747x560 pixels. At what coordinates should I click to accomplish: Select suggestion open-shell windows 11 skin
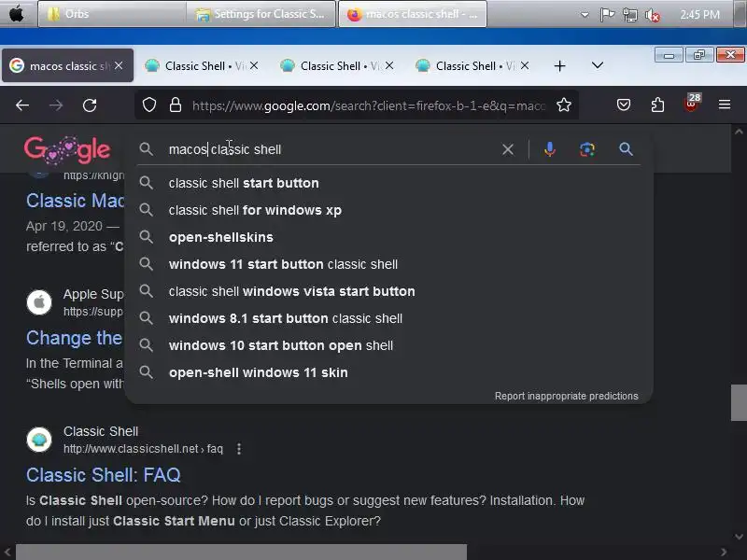[388, 372]
